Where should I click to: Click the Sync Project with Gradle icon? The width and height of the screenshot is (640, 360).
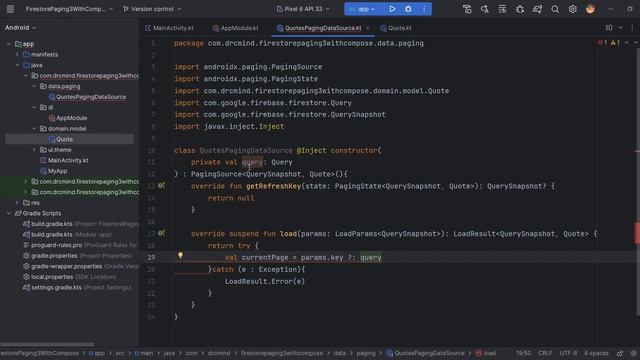(537, 9)
